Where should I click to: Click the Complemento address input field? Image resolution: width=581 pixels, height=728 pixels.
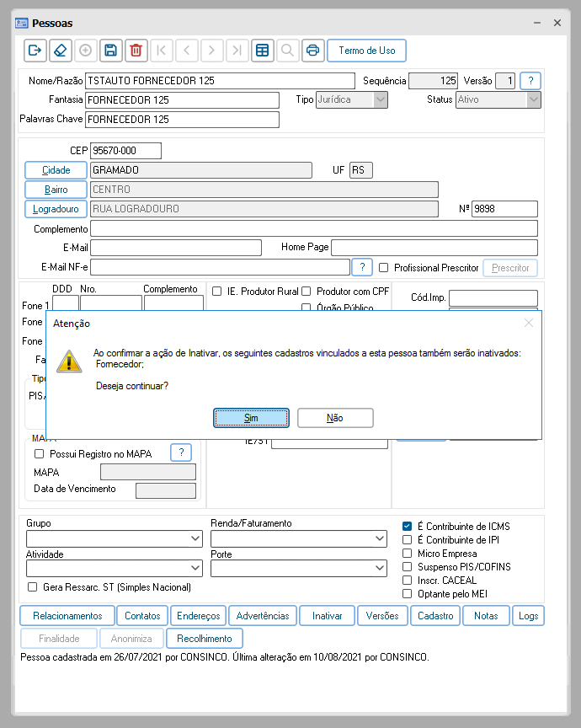point(314,228)
